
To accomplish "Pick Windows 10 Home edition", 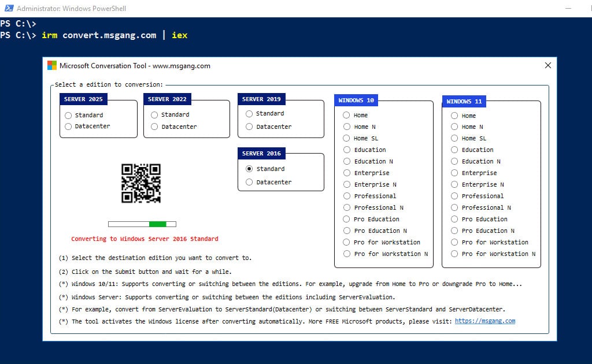I will click(x=347, y=115).
